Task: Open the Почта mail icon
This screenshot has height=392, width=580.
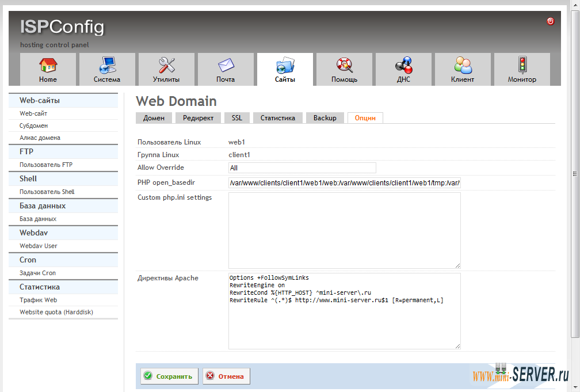Action: (x=226, y=65)
